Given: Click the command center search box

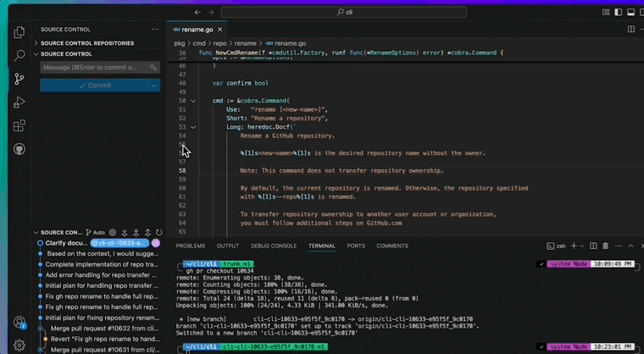Looking at the screenshot, I should point(344,13).
